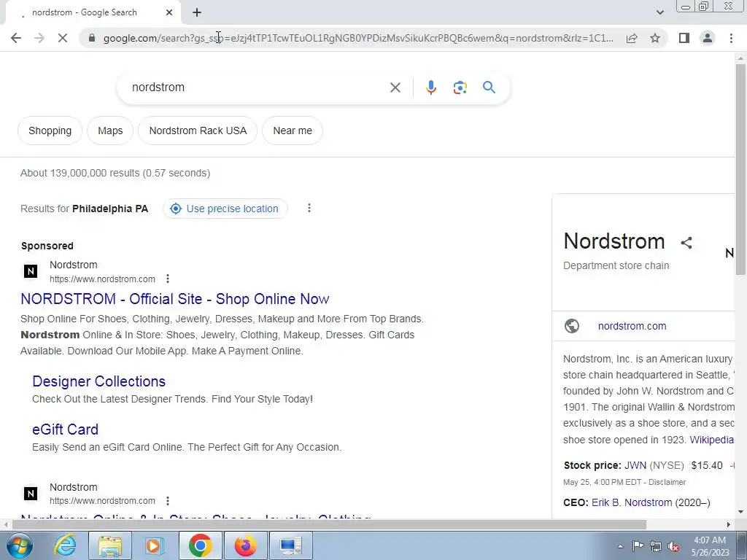This screenshot has height=560, width=747.
Task: Click the magnifier search button
Action: pyautogui.click(x=489, y=87)
